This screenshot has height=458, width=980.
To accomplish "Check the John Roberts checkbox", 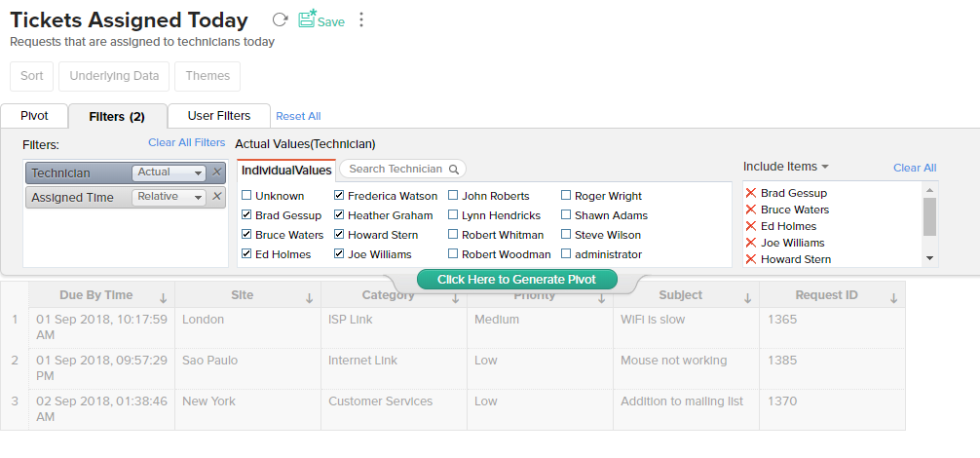I will [453, 196].
